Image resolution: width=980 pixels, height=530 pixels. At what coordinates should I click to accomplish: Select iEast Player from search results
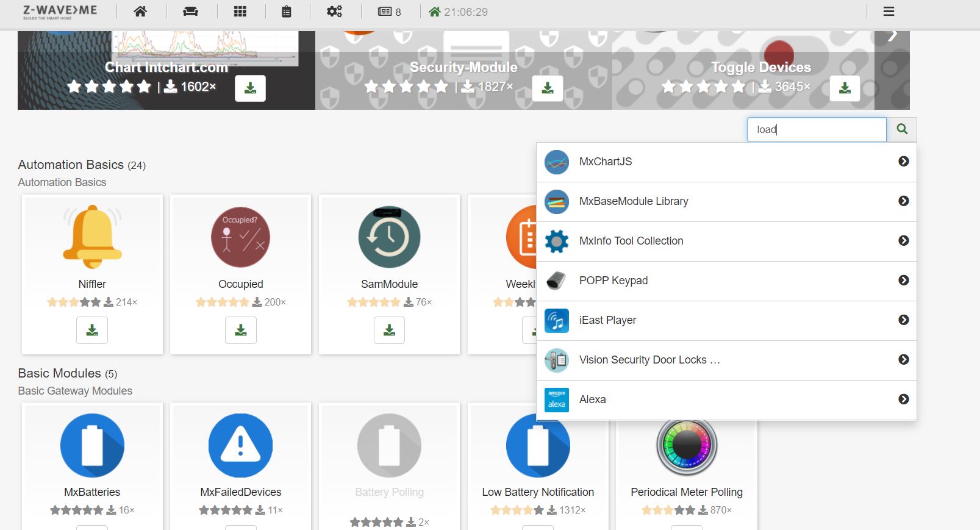pos(607,320)
